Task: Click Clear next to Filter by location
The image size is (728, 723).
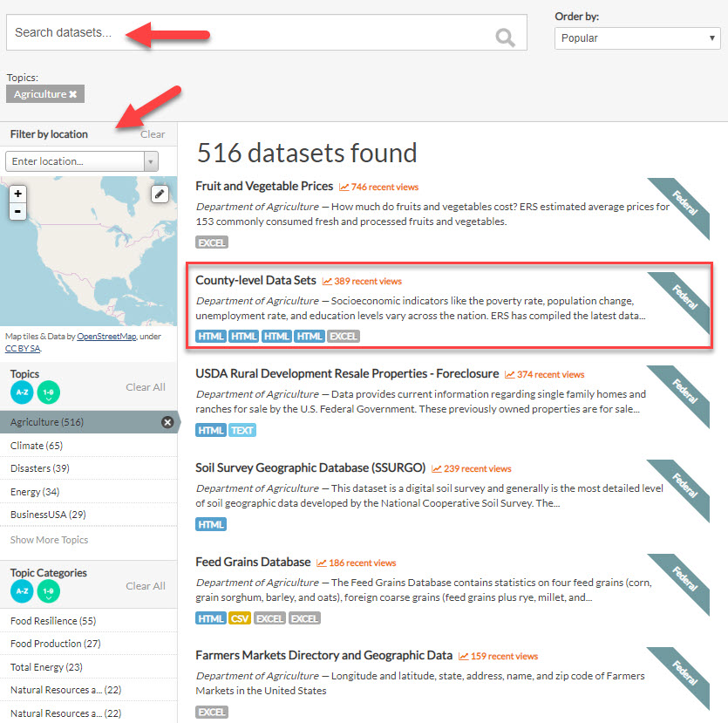Action: tap(153, 134)
